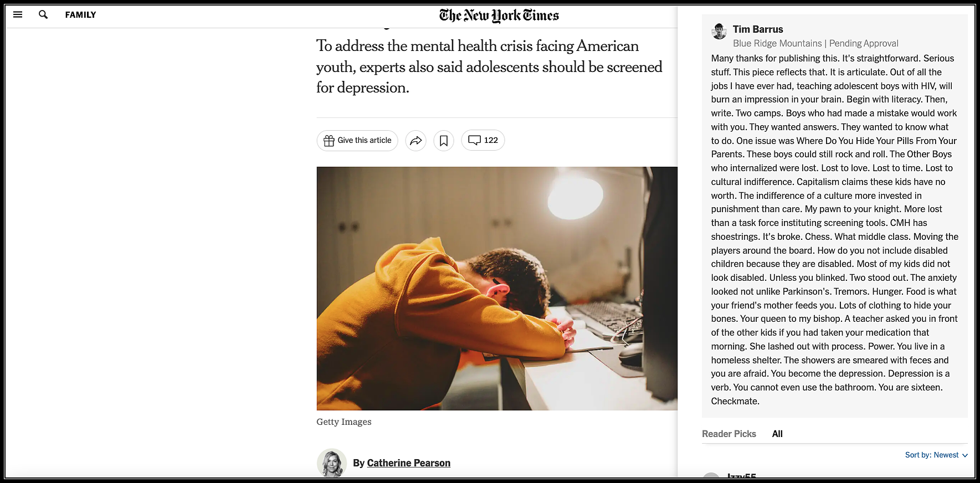The width and height of the screenshot is (980, 483).
Task: Open the comments via speech bubble icon
Action: click(x=474, y=140)
